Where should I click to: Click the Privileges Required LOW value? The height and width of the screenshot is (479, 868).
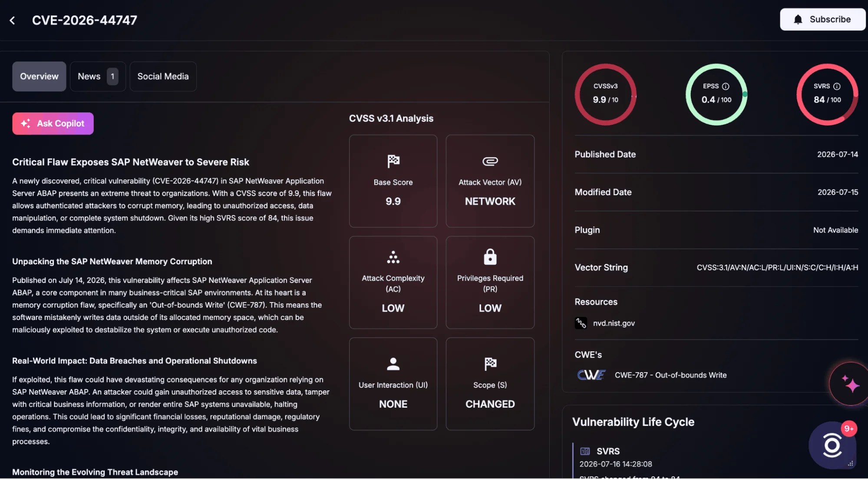coord(490,308)
